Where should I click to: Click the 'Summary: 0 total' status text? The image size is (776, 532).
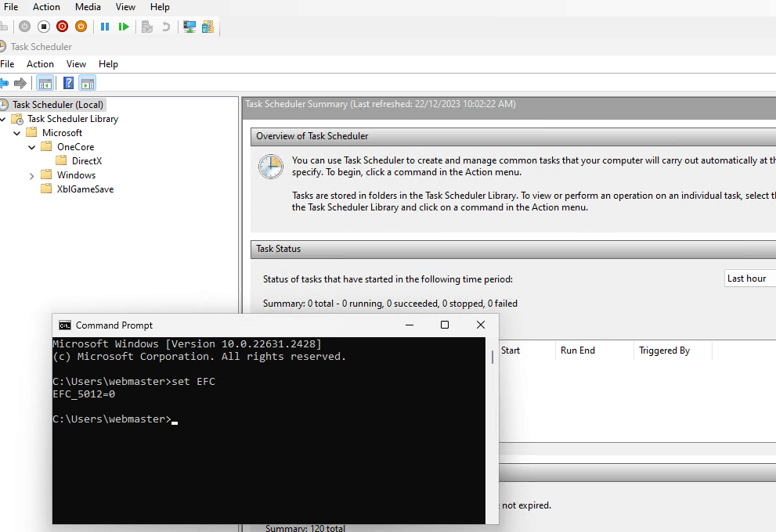coord(390,303)
